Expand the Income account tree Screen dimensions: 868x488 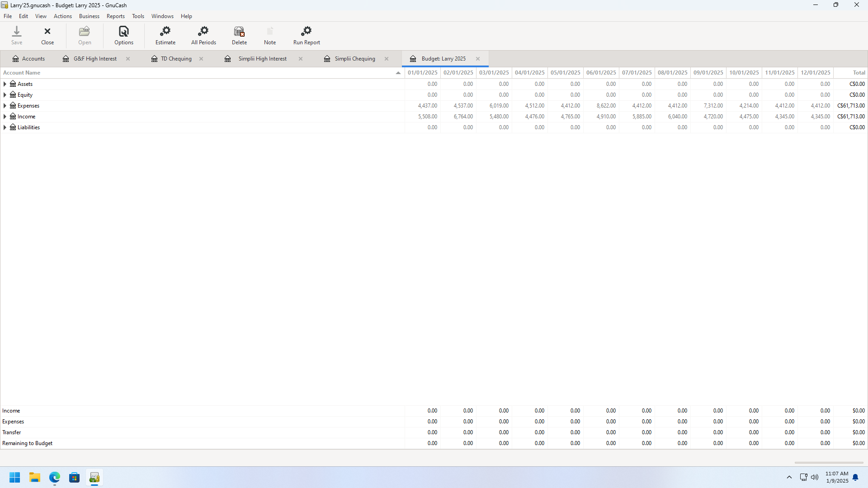click(x=5, y=117)
